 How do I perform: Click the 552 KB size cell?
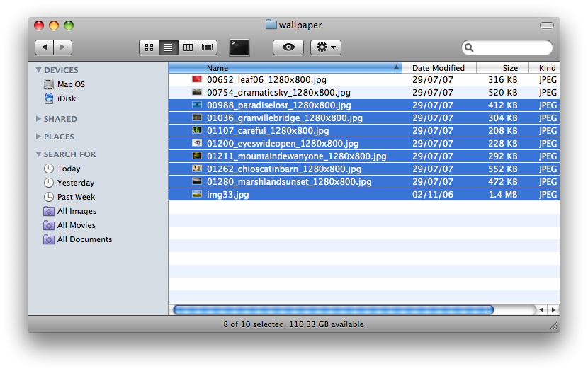[x=503, y=169]
